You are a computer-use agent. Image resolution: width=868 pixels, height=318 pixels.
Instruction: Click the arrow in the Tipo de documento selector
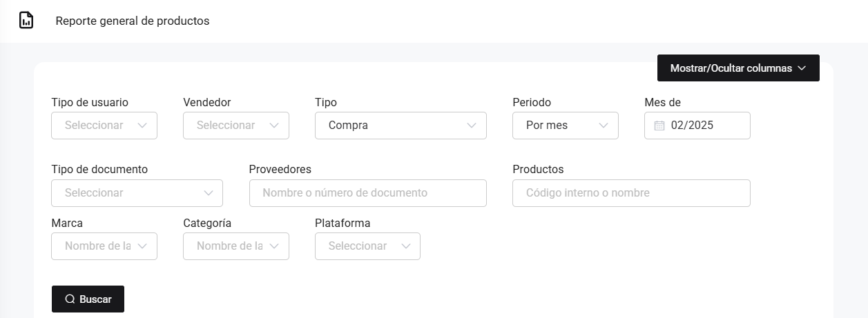click(209, 193)
